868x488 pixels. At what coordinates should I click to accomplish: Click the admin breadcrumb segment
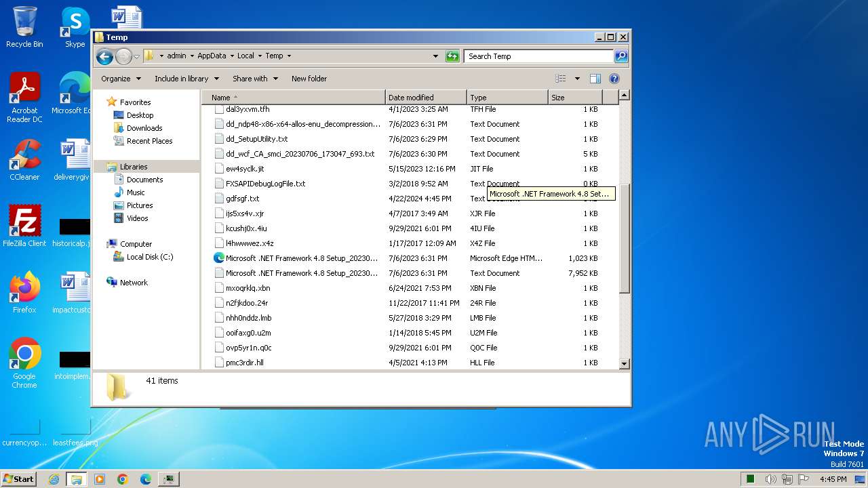click(x=176, y=56)
